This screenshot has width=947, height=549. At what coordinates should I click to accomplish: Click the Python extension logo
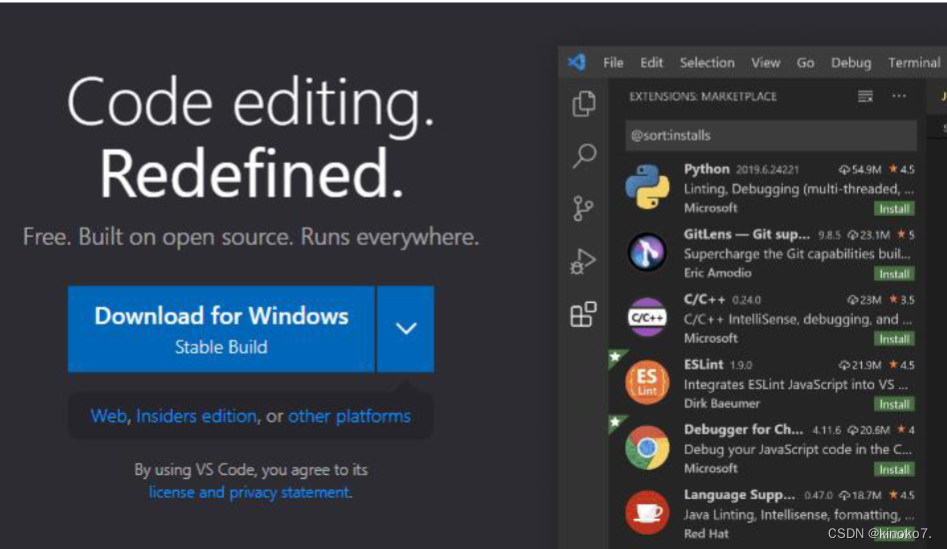pos(647,187)
